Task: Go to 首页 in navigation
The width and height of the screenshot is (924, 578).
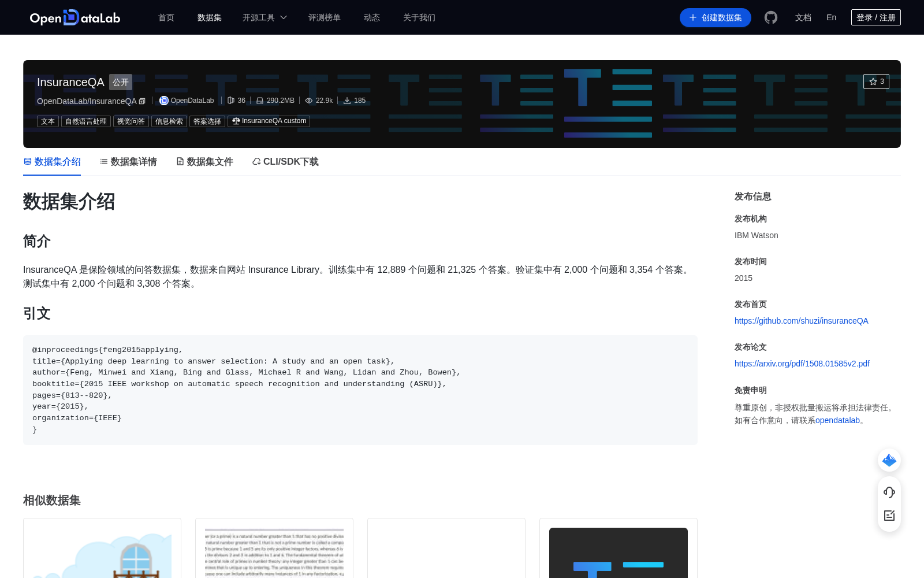Action: pyautogui.click(x=166, y=17)
